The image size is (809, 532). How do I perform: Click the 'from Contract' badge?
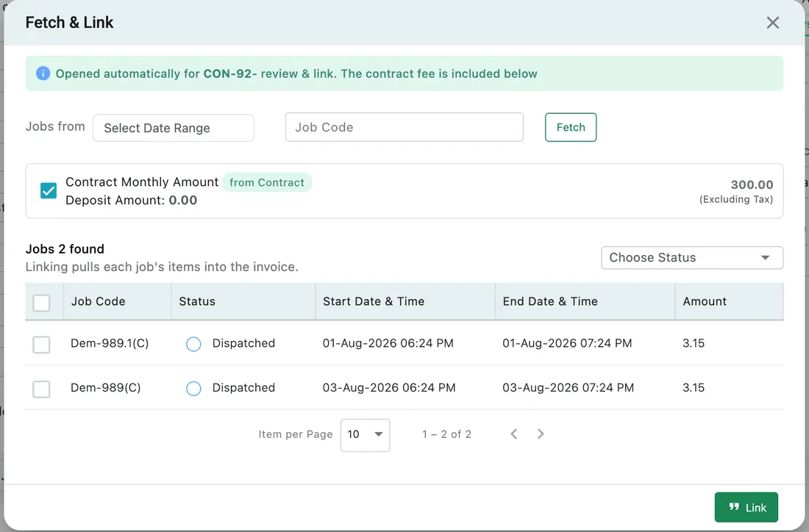pyautogui.click(x=267, y=182)
